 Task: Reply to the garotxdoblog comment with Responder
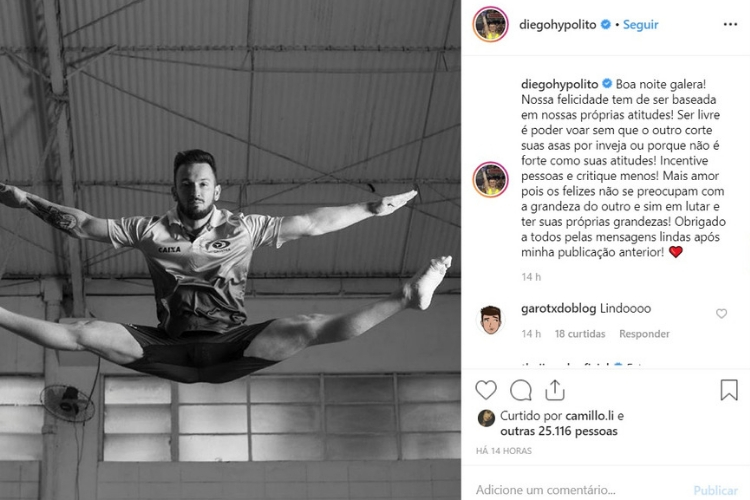pos(644,333)
